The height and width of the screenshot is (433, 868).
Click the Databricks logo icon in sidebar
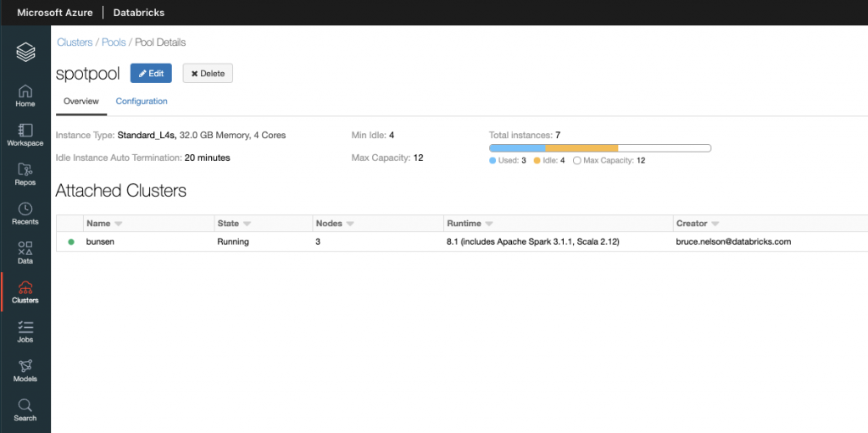pyautogui.click(x=25, y=53)
